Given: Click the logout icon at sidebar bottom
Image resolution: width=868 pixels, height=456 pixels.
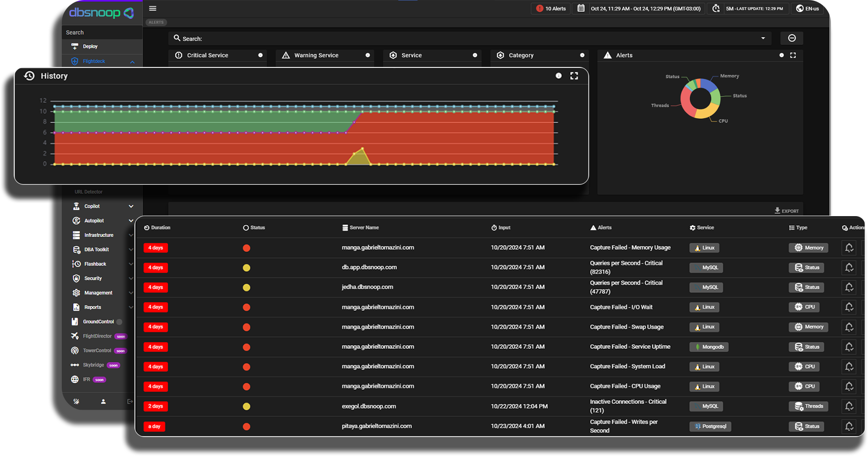Looking at the screenshot, I should 130,401.
